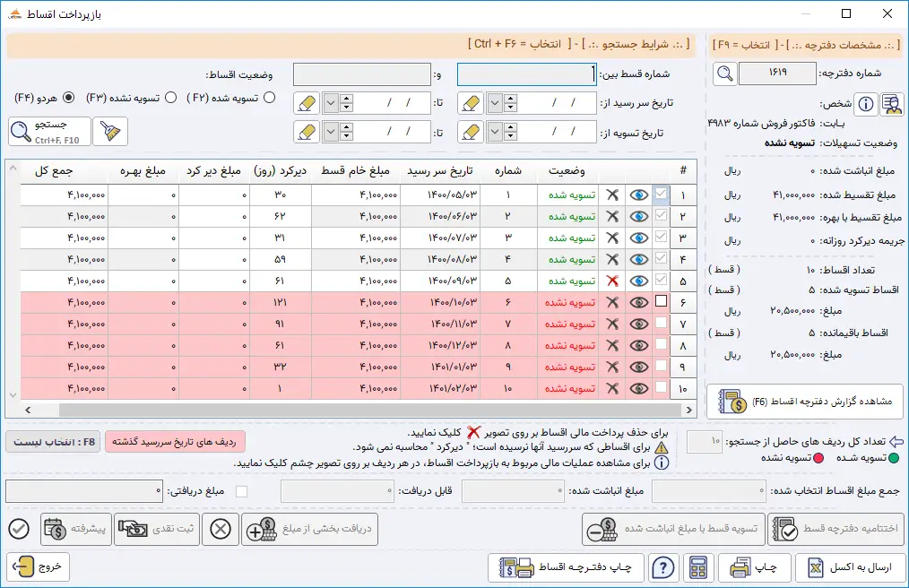Image resolution: width=909 pixels, height=588 pixels.
Task: Click the person selection icon
Action: pyautogui.click(x=891, y=104)
